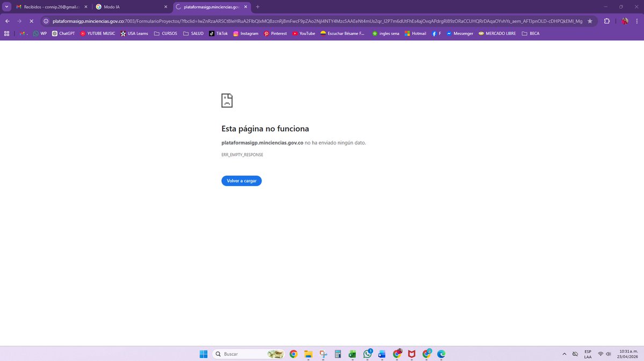The image size is (644, 361).
Task: Open the ChatGPT bookmark
Action: click(x=63, y=34)
